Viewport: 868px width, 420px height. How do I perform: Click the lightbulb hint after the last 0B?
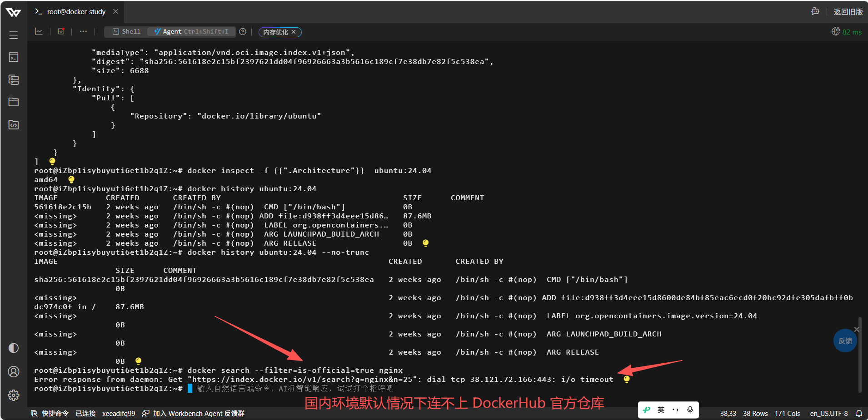(x=139, y=361)
